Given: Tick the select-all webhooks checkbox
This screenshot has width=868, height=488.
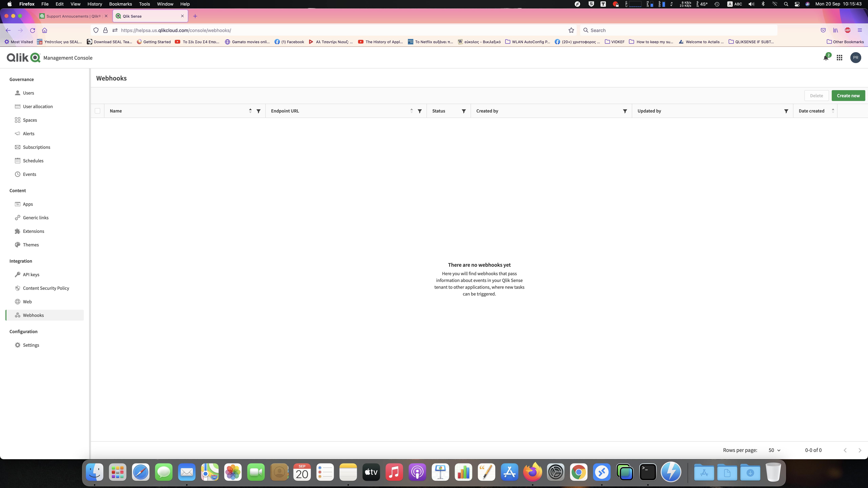Looking at the screenshot, I should [97, 111].
